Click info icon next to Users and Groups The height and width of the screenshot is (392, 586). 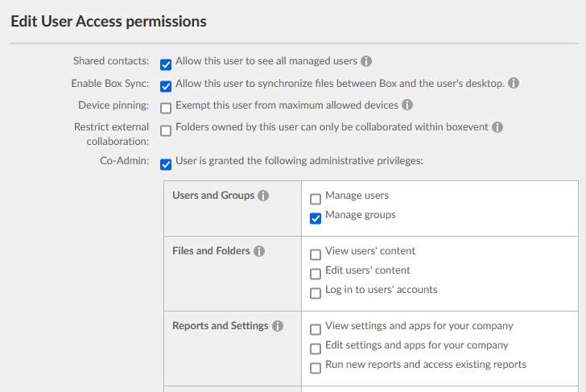coord(264,196)
